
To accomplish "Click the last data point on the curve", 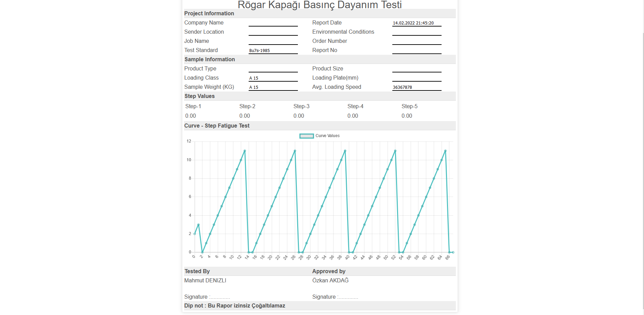I will [x=453, y=252].
